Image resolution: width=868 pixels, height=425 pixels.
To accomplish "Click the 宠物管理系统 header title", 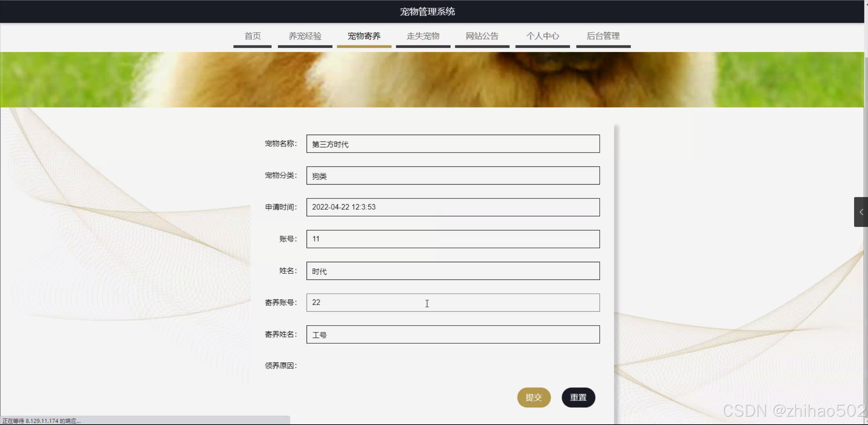I will [x=427, y=12].
